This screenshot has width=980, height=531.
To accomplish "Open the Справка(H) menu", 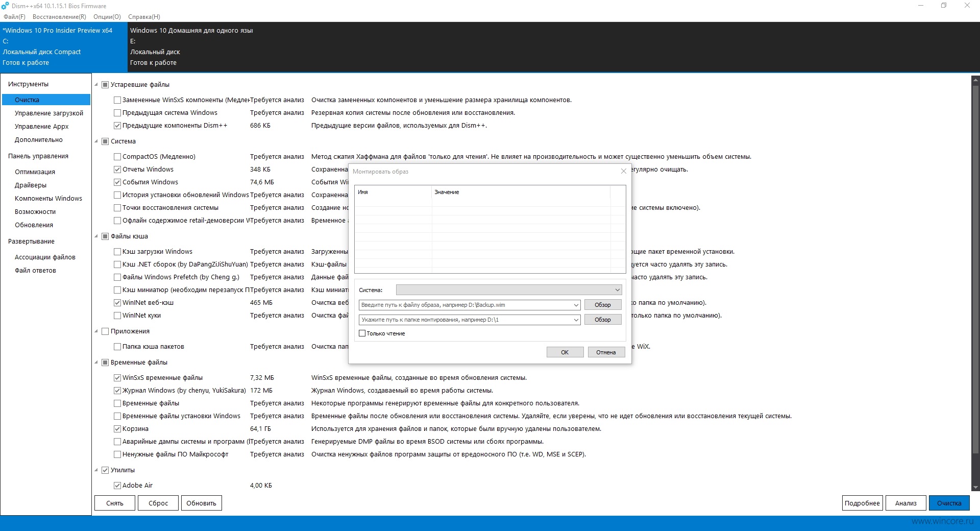I will coord(144,17).
